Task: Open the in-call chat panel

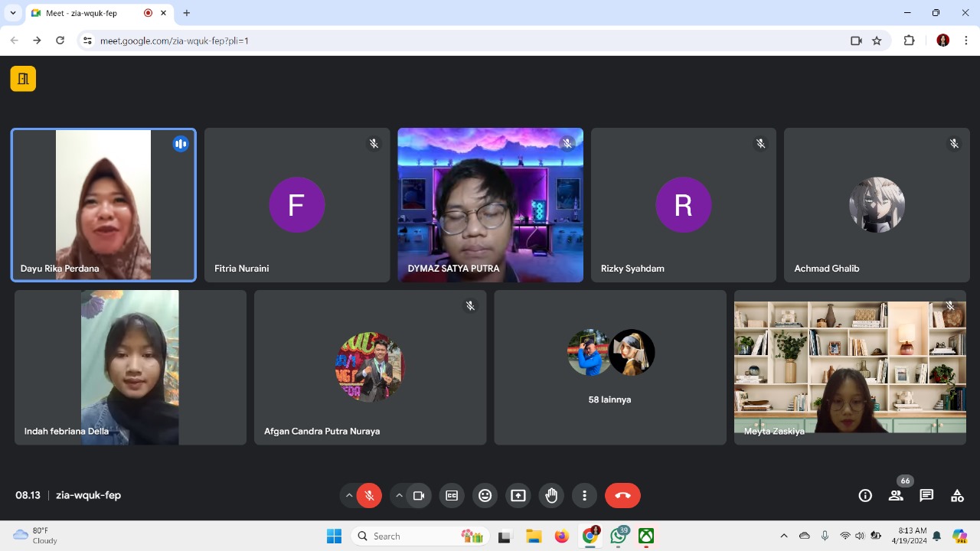Action: 926,496
